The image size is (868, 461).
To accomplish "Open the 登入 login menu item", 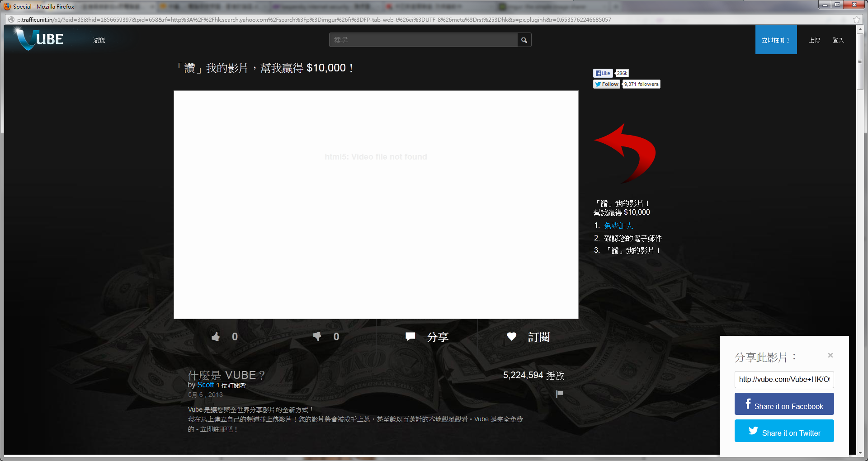I will pyautogui.click(x=838, y=40).
